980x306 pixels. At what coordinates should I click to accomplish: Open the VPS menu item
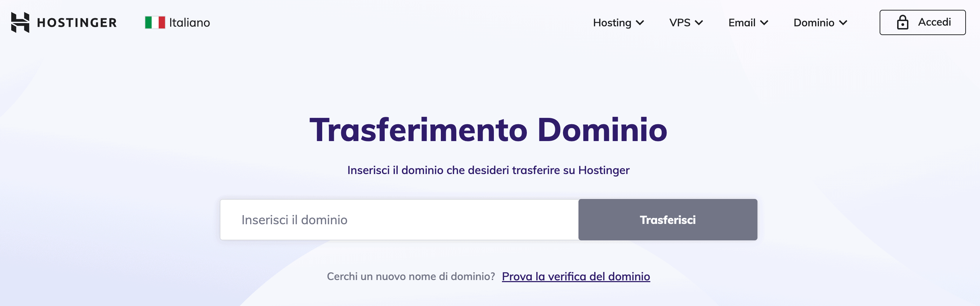(x=680, y=23)
